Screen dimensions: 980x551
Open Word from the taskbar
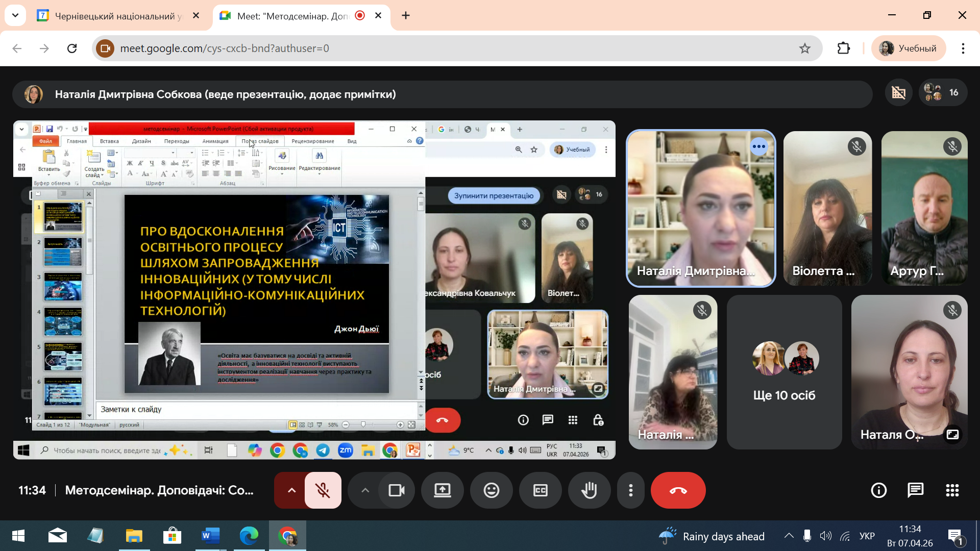click(x=210, y=536)
